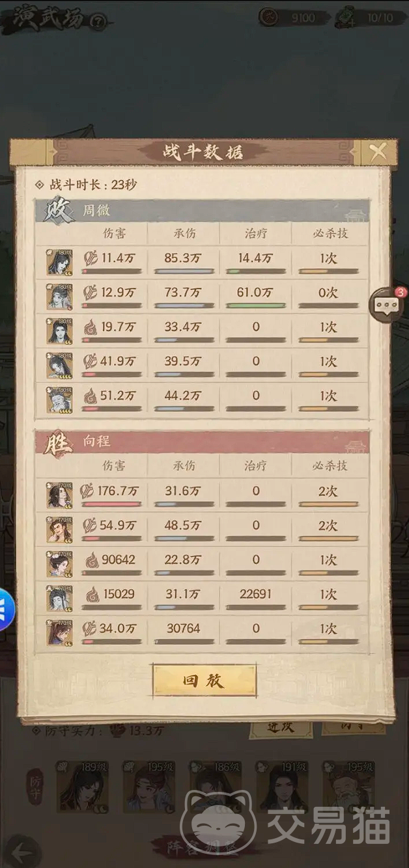Viewport: 409px width, 868px height.
Task: Tap the 胜 victory badge icon
Action: [x=58, y=443]
